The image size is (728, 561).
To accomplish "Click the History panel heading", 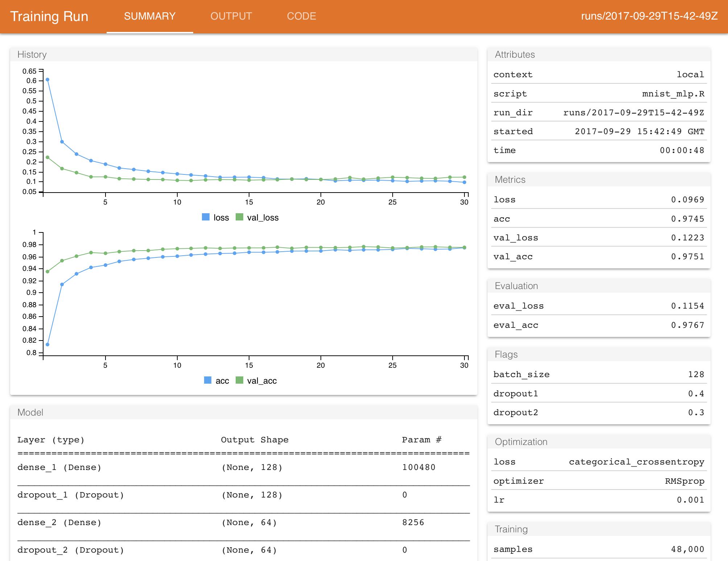I will (x=32, y=54).
